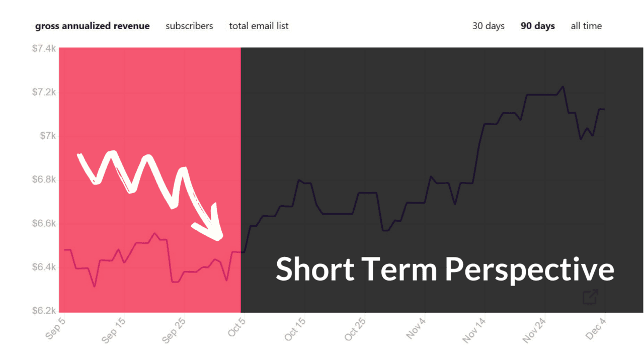
Task: Click the white downward trend arrow annotation
Action: click(151, 196)
